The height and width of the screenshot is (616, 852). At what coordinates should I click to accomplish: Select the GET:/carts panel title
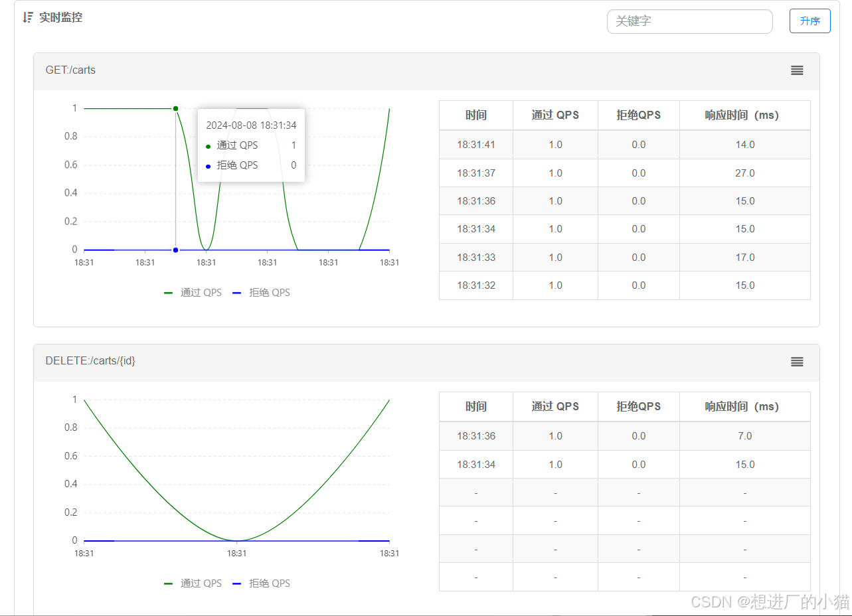[x=70, y=70]
